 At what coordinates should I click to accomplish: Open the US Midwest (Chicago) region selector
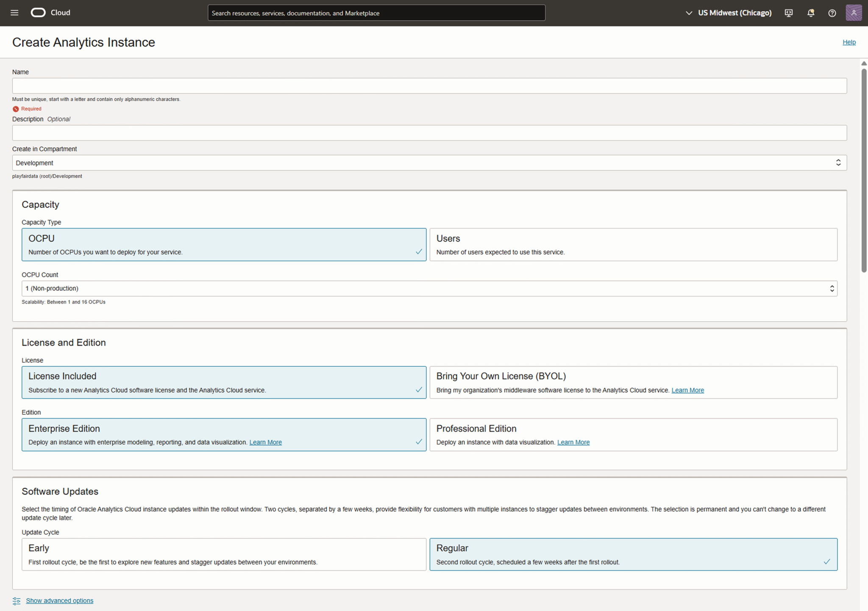pyautogui.click(x=729, y=13)
